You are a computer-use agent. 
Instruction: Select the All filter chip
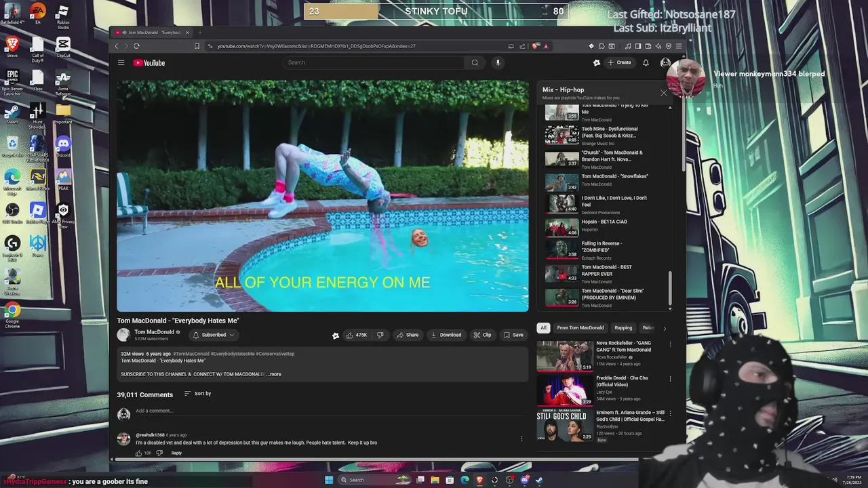tap(543, 328)
